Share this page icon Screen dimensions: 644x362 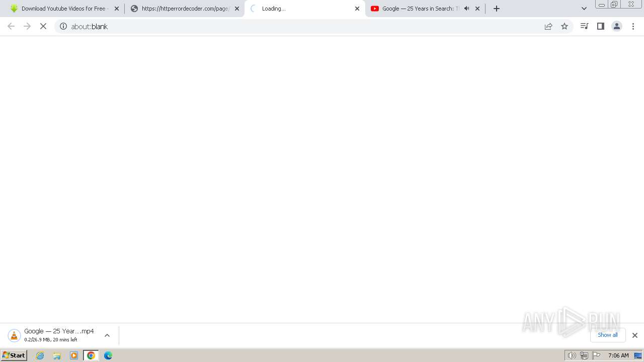[x=548, y=26]
